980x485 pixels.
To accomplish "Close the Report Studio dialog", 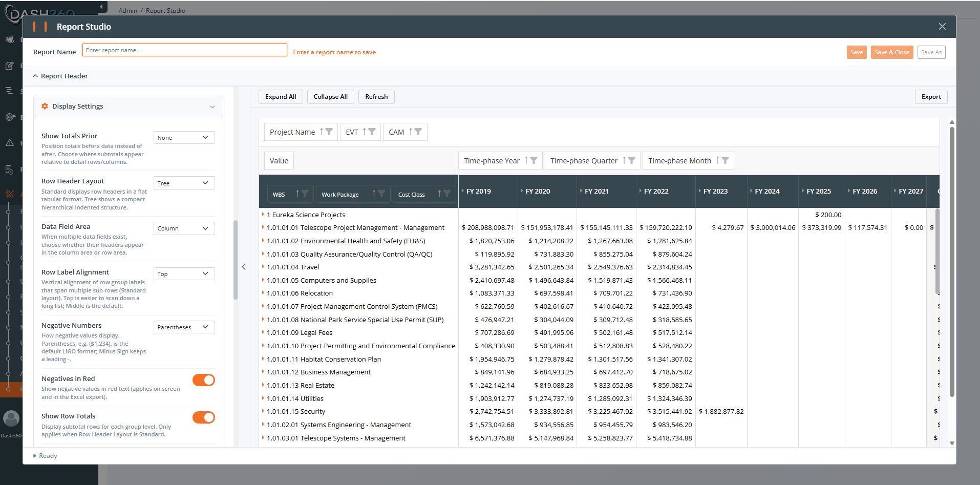I will (x=942, y=26).
